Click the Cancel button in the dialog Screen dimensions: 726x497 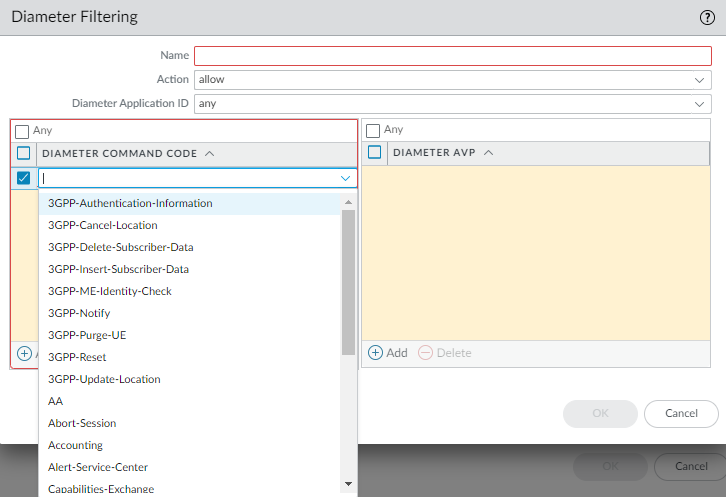click(681, 413)
